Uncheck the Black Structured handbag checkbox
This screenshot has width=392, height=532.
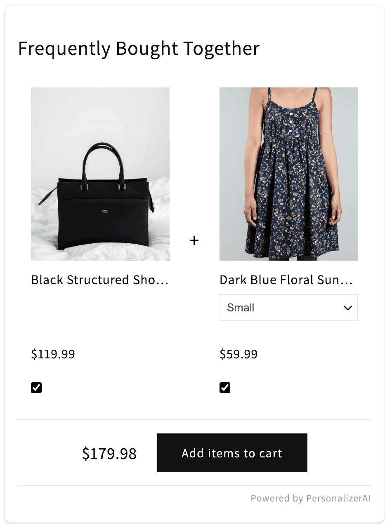[x=36, y=388]
